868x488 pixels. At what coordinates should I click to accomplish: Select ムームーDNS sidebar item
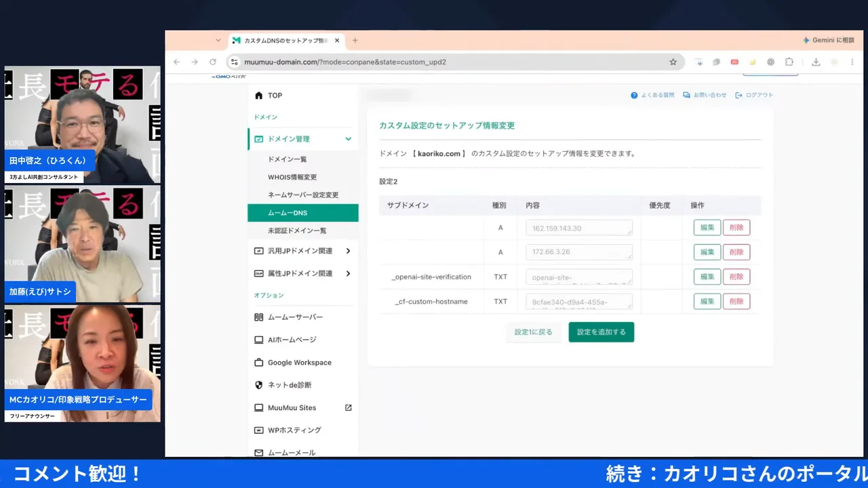[303, 213]
